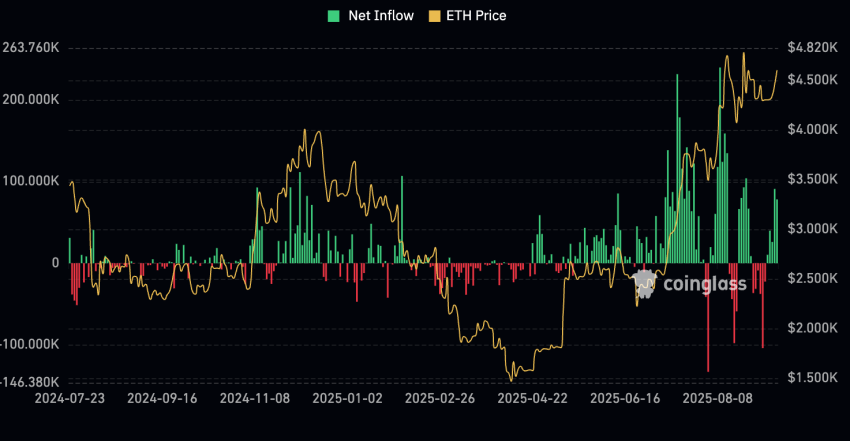Click the yellow ETH Price legend swatch
Screen dimensions: 850x441
pos(435,15)
